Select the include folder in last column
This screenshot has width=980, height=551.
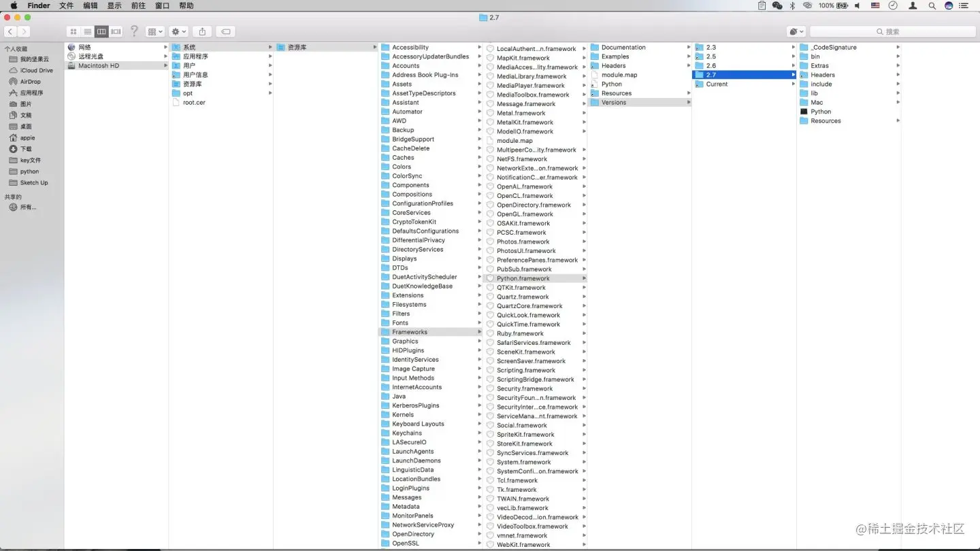tap(849, 84)
